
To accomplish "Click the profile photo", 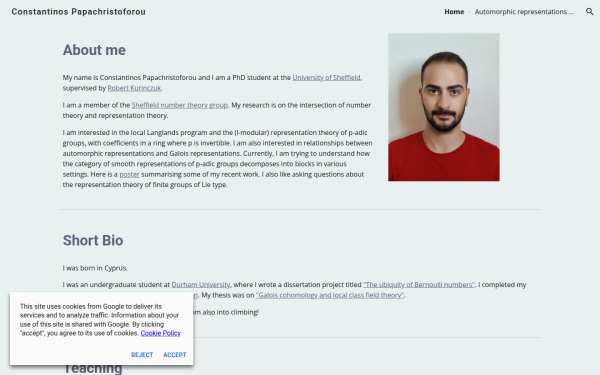I will click(444, 107).
